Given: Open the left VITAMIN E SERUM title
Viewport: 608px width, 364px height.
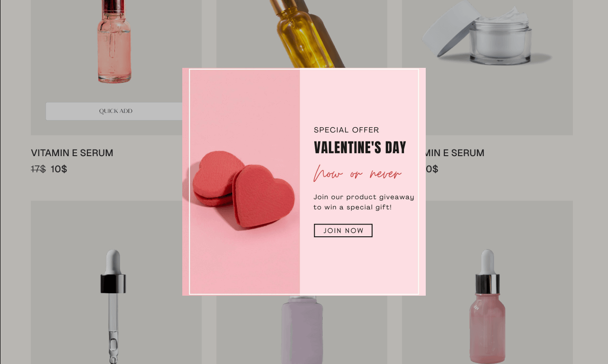Looking at the screenshot, I should click(72, 153).
